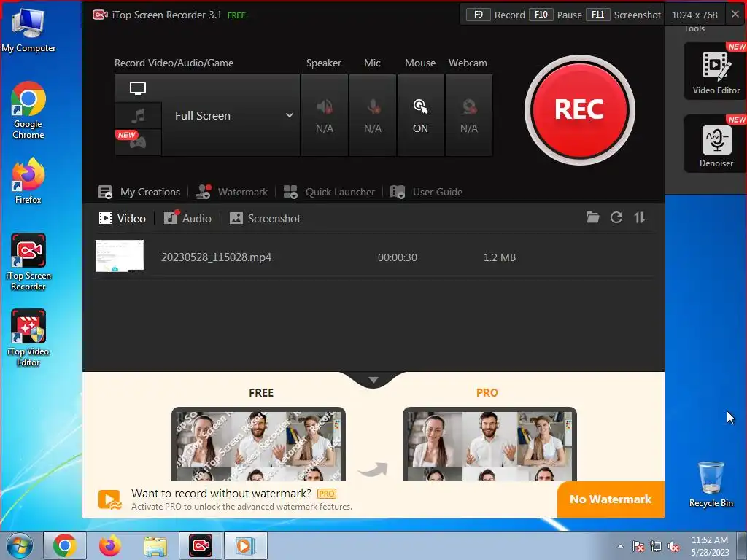Open Windows Explorer from taskbar
The height and width of the screenshot is (560, 747).
tap(155, 545)
